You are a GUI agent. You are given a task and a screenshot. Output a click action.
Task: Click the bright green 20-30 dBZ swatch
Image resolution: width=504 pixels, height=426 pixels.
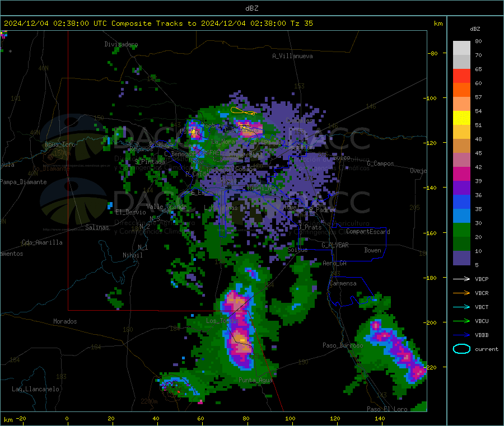[x=461, y=230]
